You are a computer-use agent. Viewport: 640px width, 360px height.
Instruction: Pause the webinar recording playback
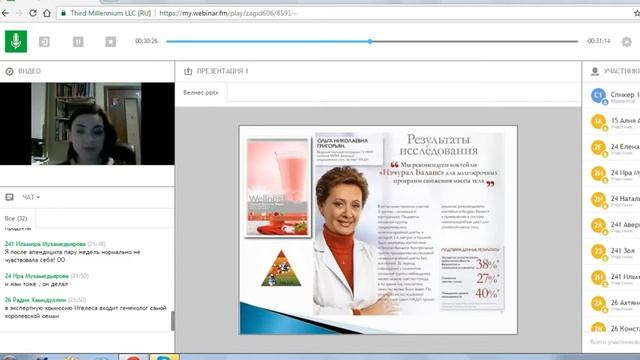click(x=78, y=41)
